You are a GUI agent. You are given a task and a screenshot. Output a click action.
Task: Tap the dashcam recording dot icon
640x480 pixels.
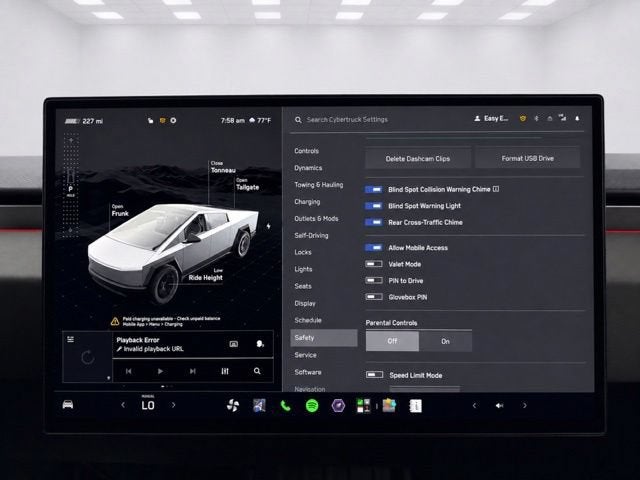[173, 120]
